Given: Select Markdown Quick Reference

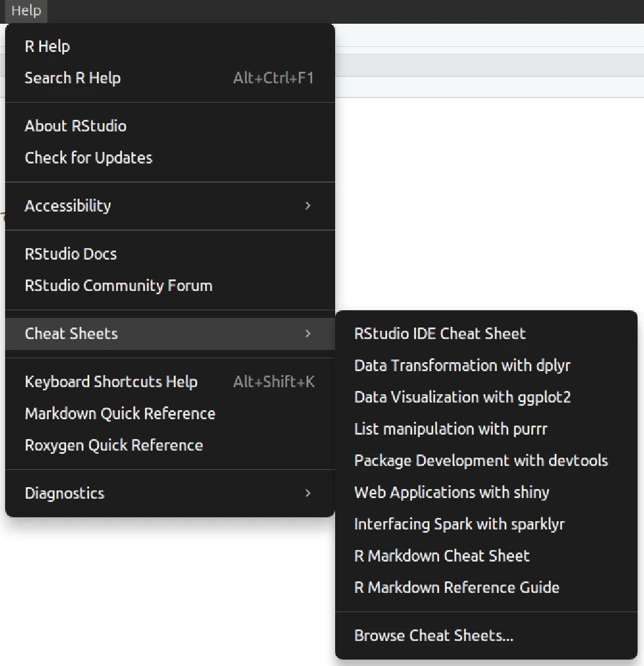Looking at the screenshot, I should pos(170,413).
